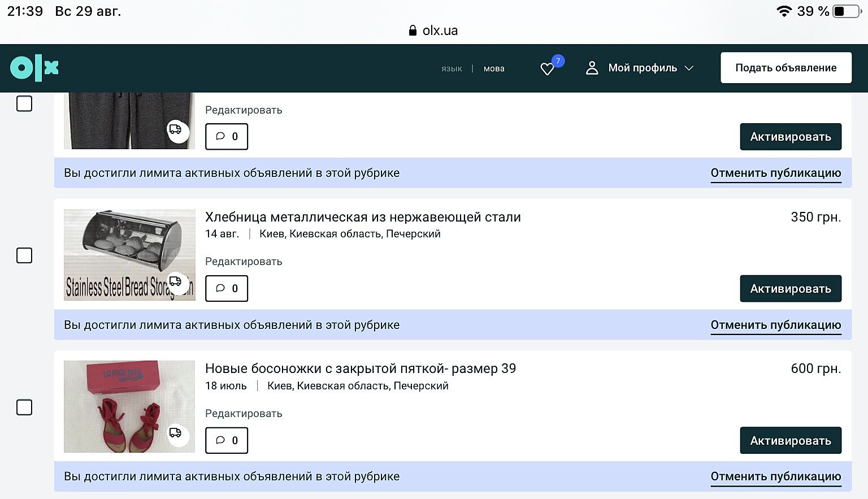This screenshot has width=868, height=499.
Task: Click the OLX logo
Action: click(x=34, y=68)
